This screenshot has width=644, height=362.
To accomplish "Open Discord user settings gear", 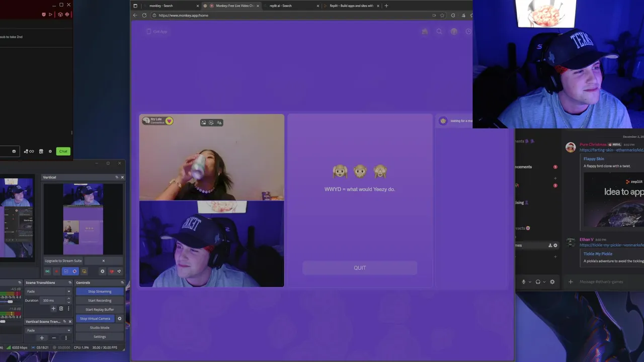I will [x=552, y=282].
